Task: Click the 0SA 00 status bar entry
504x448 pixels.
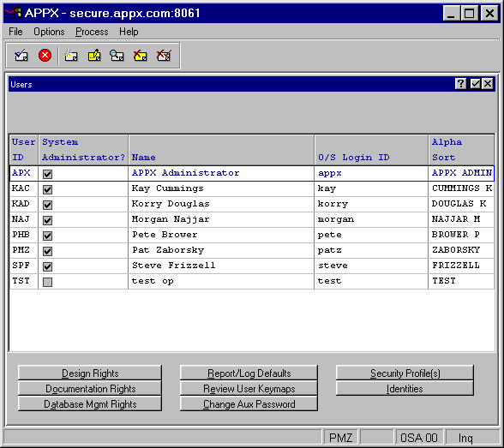Action: point(419,438)
